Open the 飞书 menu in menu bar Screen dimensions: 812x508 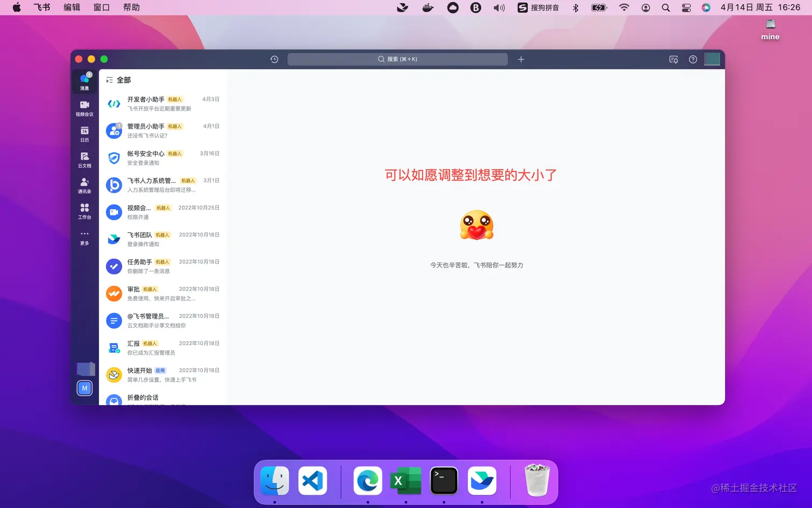[42, 8]
